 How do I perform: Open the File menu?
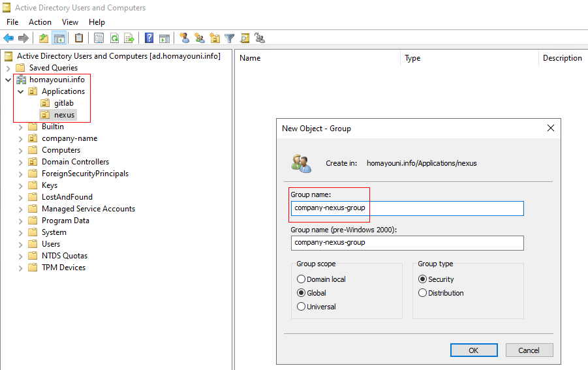pos(12,22)
